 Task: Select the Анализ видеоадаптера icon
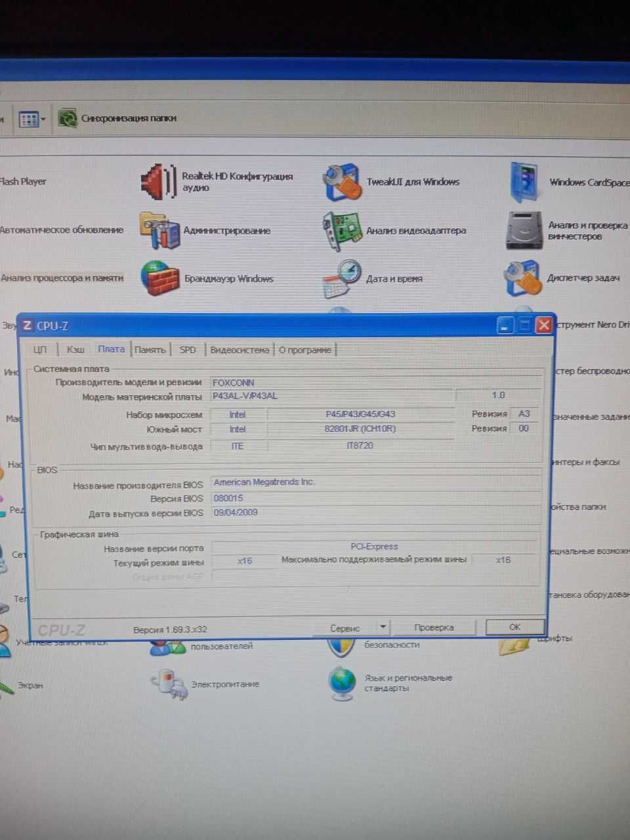342,230
